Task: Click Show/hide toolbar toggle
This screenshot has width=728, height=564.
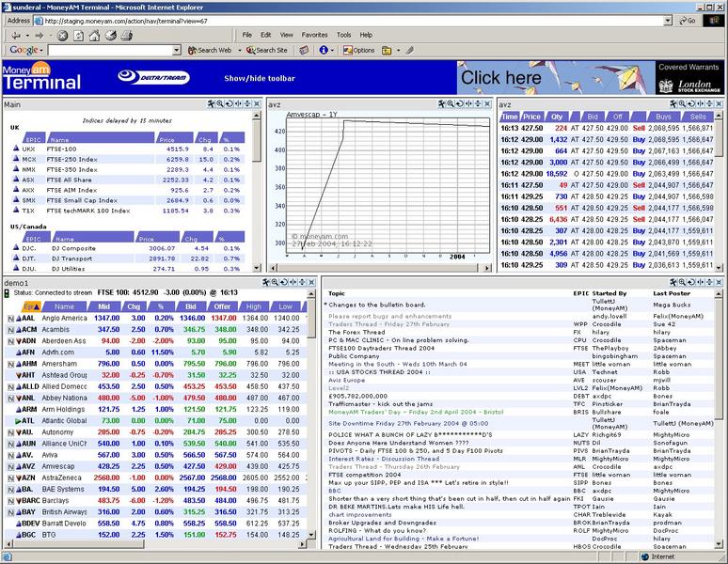Action: (x=259, y=78)
